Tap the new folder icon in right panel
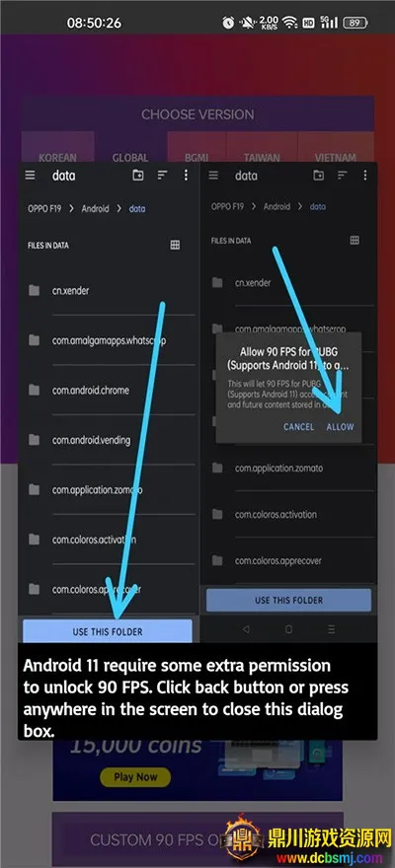 tap(319, 175)
